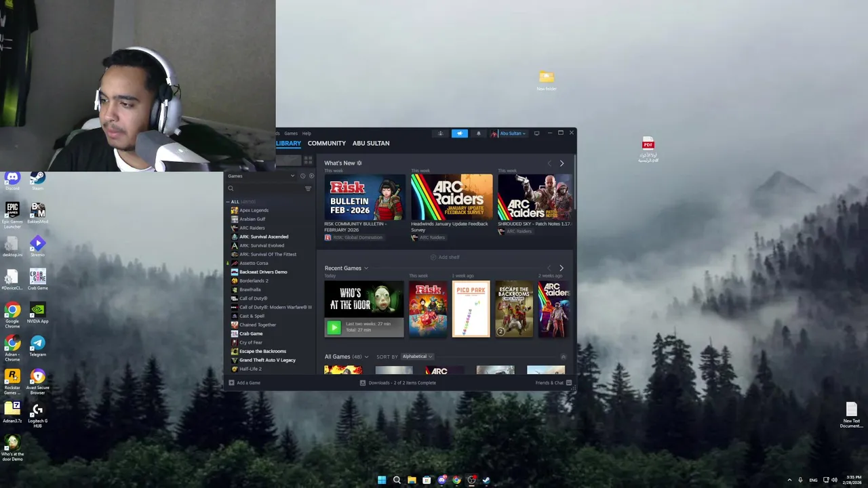Open the Steam friends activity icon button
868x488 pixels.
(x=440, y=134)
